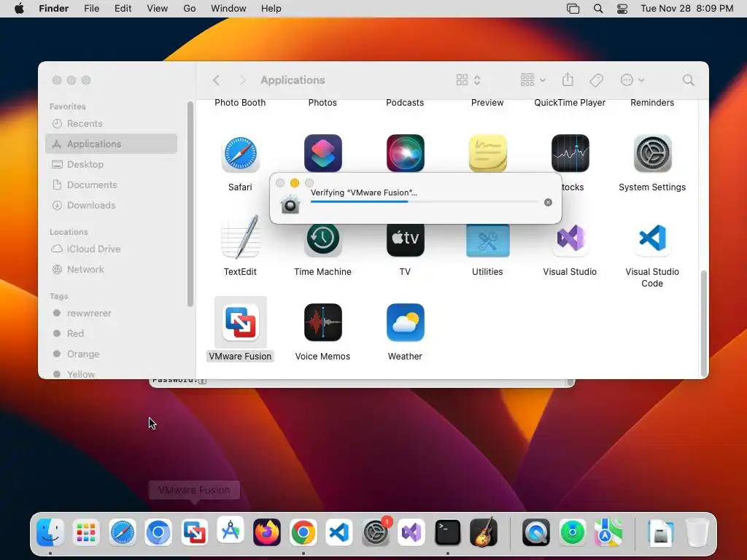Select Network in the Finder sidebar
The image size is (747, 560).
[112, 270]
